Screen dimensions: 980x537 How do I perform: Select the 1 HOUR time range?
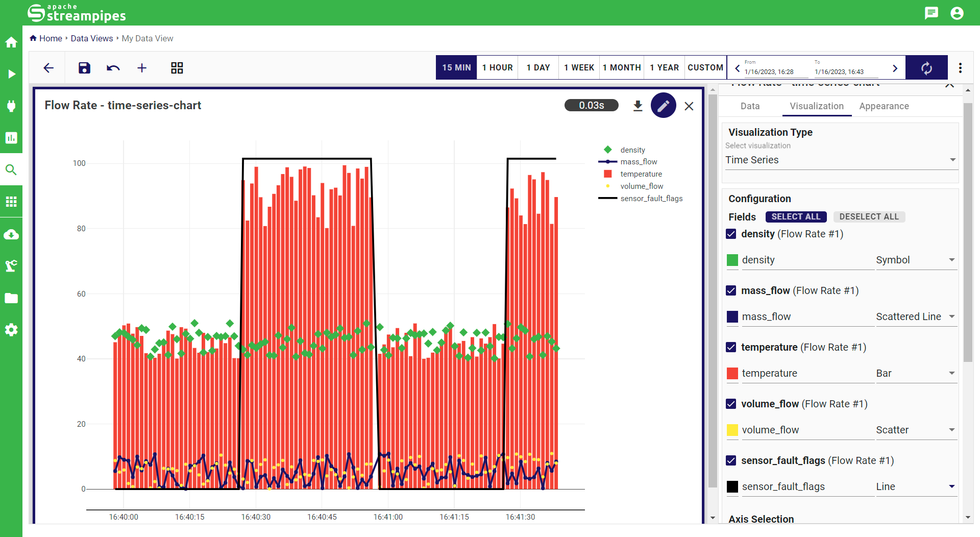tap(497, 67)
